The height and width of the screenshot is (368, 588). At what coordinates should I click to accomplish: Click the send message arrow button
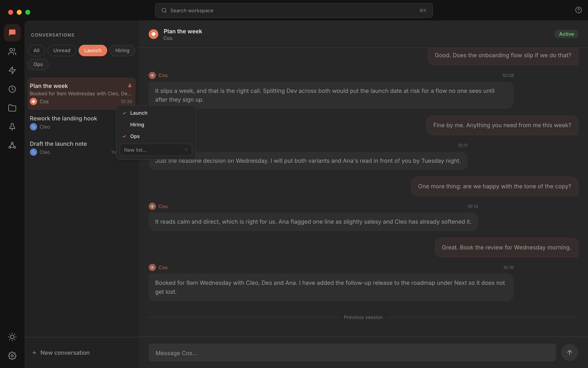[569, 352]
